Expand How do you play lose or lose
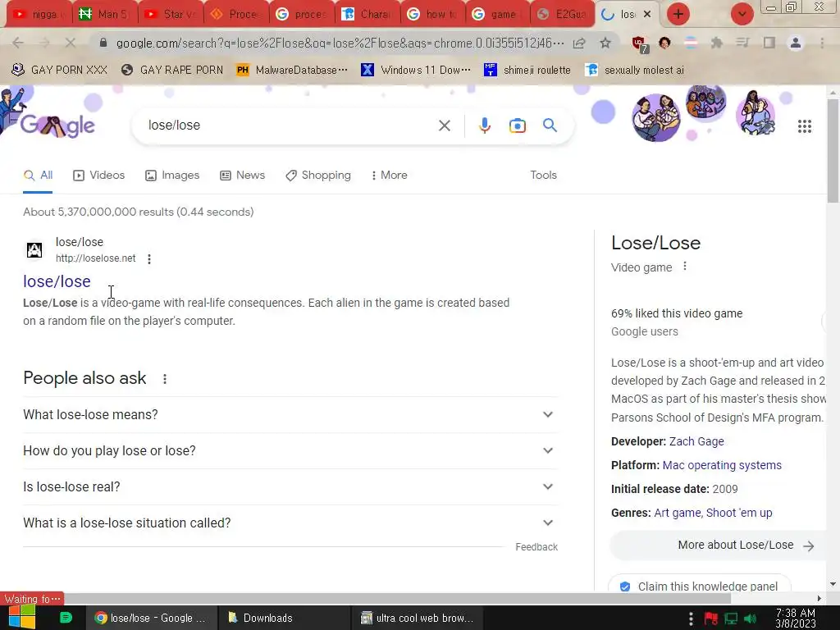The width and height of the screenshot is (840, 630). pyautogui.click(x=290, y=450)
